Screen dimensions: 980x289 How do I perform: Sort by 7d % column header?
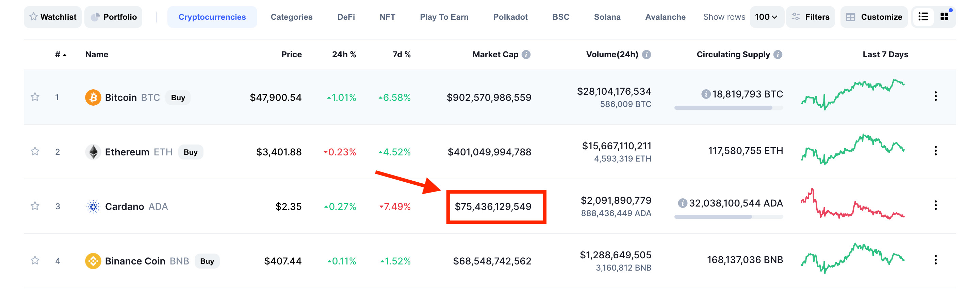[402, 55]
